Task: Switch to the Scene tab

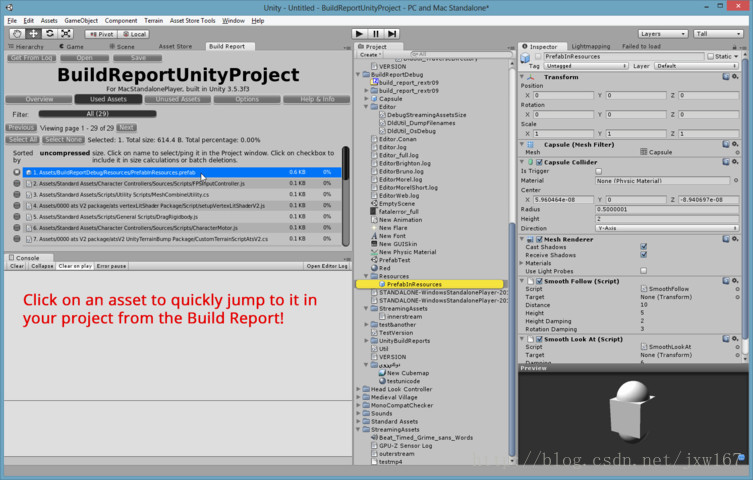Action: (122, 47)
